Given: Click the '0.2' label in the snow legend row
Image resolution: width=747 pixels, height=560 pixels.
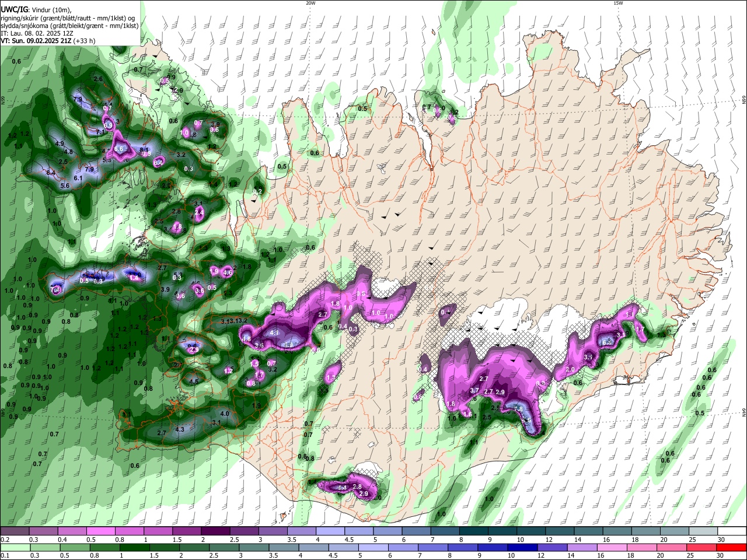Looking at the screenshot, I should [x=5, y=540].
